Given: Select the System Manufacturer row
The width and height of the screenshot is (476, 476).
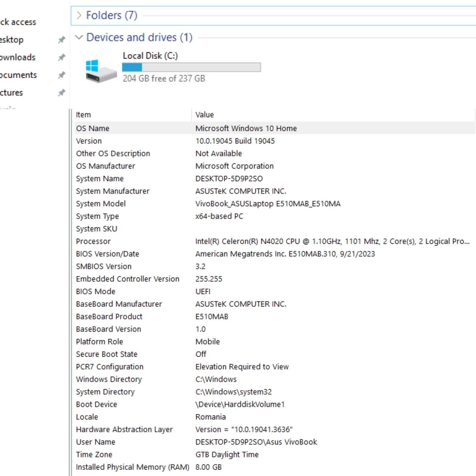Looking at the screenshot, I should (275, 191).
